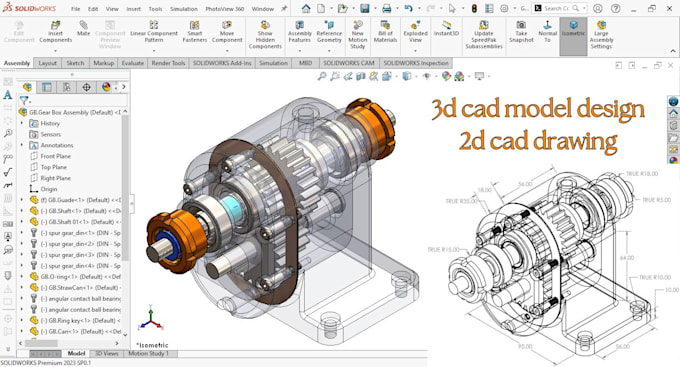The image size is (680, 367).
Task: Open the DisplayManager color ball tab
Action: click(x=106, y=87)
